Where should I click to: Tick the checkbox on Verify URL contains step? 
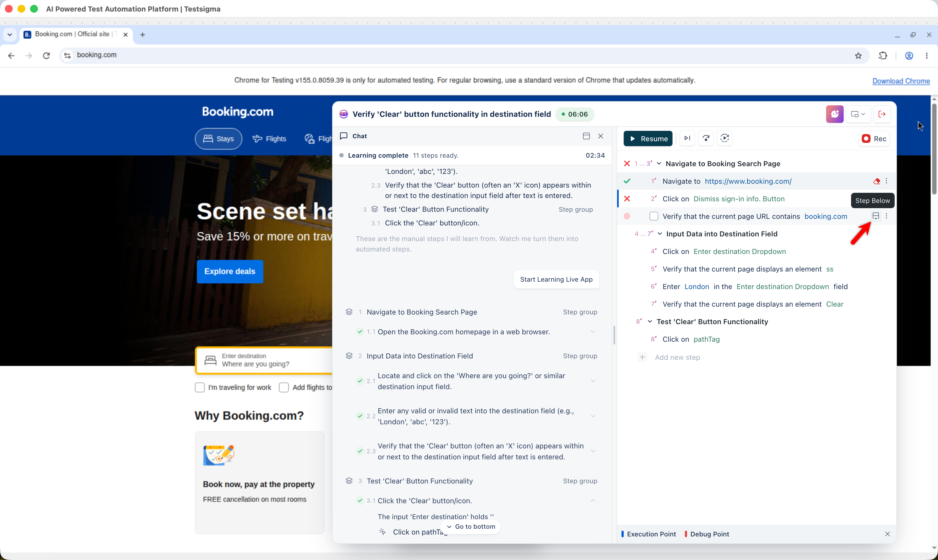click(654, 216)
